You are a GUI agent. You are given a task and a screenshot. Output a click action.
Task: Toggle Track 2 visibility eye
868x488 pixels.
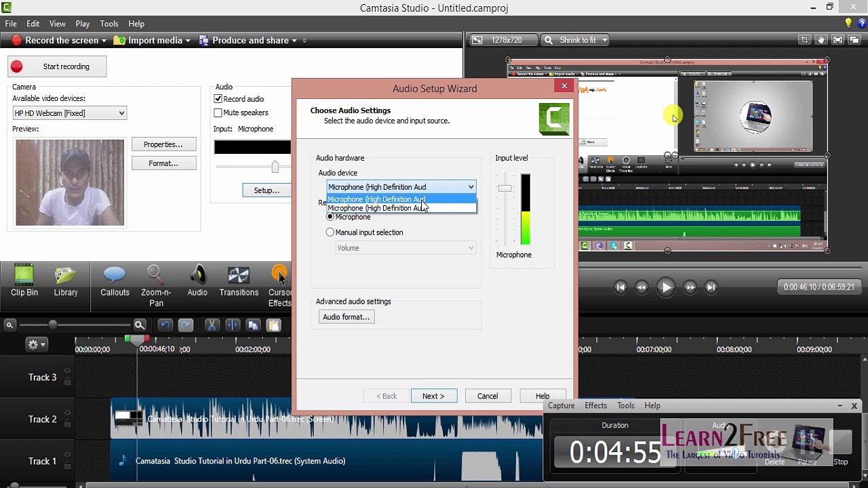67,413
